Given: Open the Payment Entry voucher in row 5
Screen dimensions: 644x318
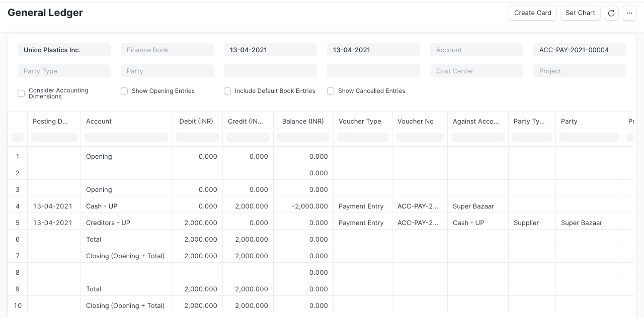Looking at the screenshot, I should point(361,223).
